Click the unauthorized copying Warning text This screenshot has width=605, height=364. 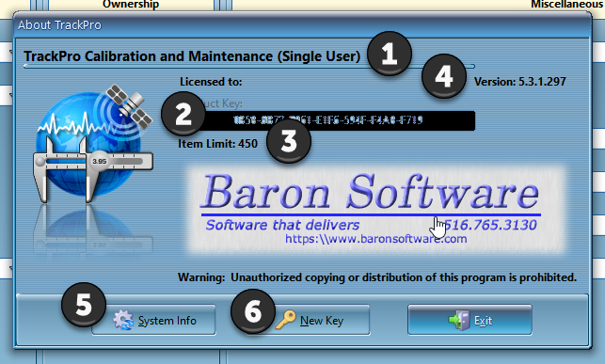377,277
